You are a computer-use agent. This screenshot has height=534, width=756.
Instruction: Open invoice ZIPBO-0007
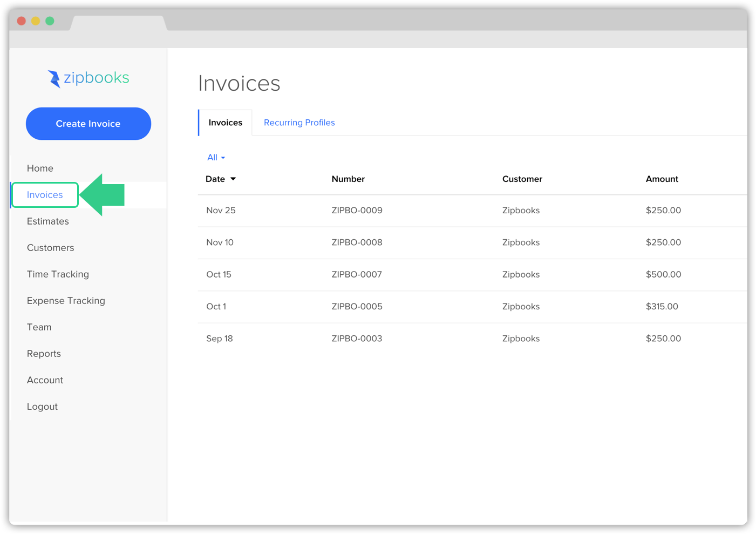[x=357, y=274]
